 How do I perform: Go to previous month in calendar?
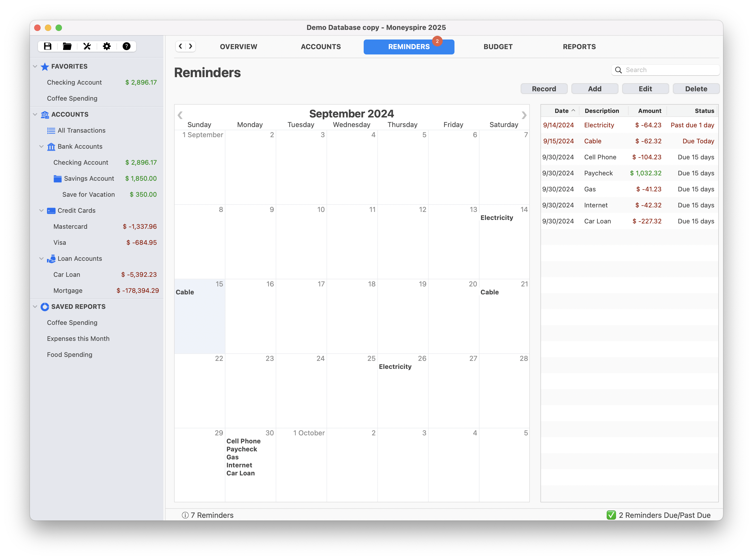click(180, 115)
